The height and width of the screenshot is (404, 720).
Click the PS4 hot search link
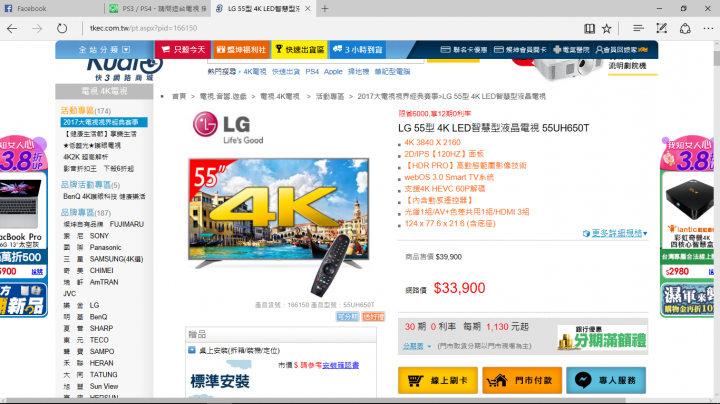[312, 72]
